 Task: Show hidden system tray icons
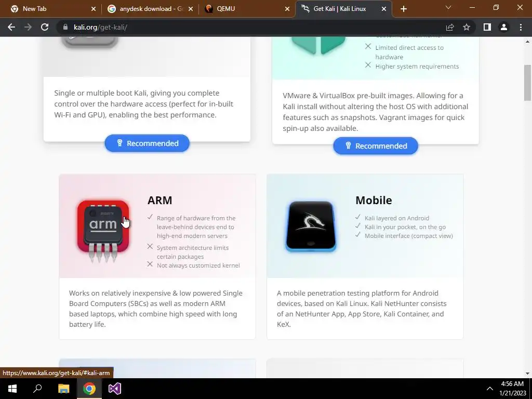(489, 389)
